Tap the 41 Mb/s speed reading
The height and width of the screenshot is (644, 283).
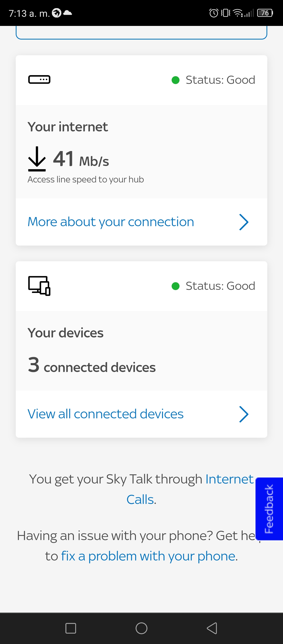(x=81, y=159)
